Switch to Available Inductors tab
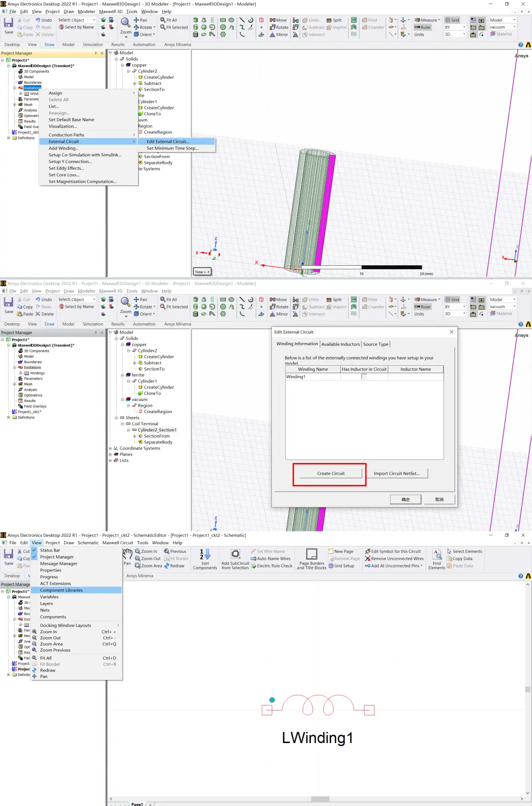Screen dimensions: 532x806 point(340,344)
